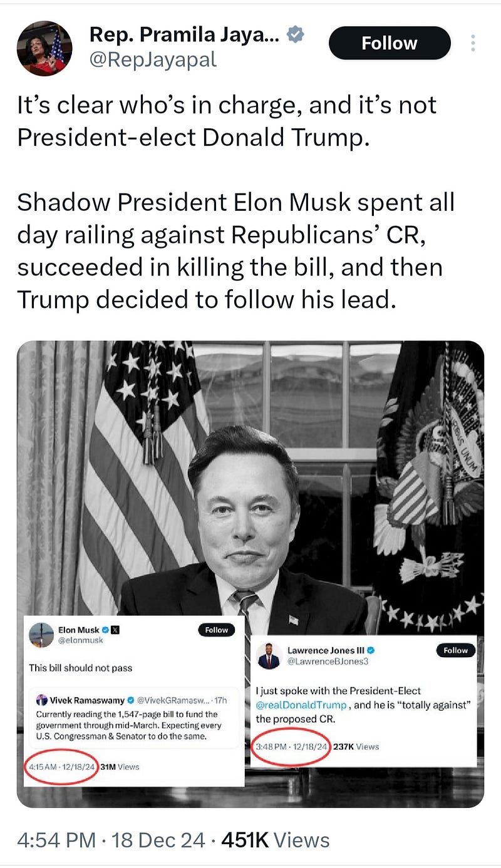
Task: Click the X affiliation badge beside Elon Musk
Action: point(115,630)
